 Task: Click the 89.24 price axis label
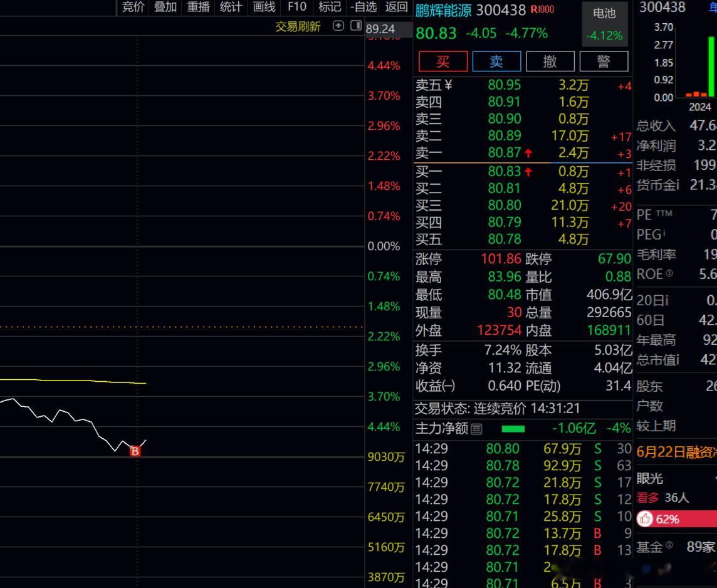click(380, 29)
